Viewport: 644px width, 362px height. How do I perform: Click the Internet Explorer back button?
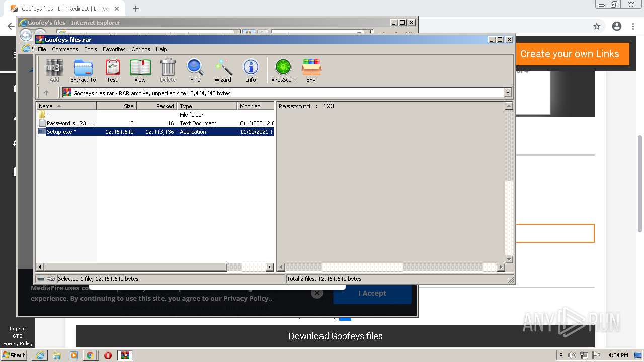[x=26, y=34]
